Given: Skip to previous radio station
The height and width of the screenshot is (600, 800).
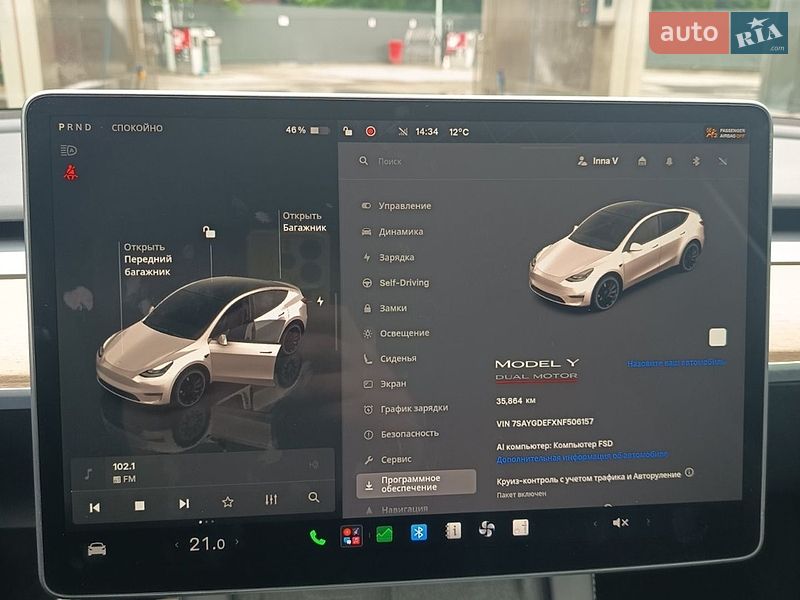Looking at the screenshot, I should [95, 507].
